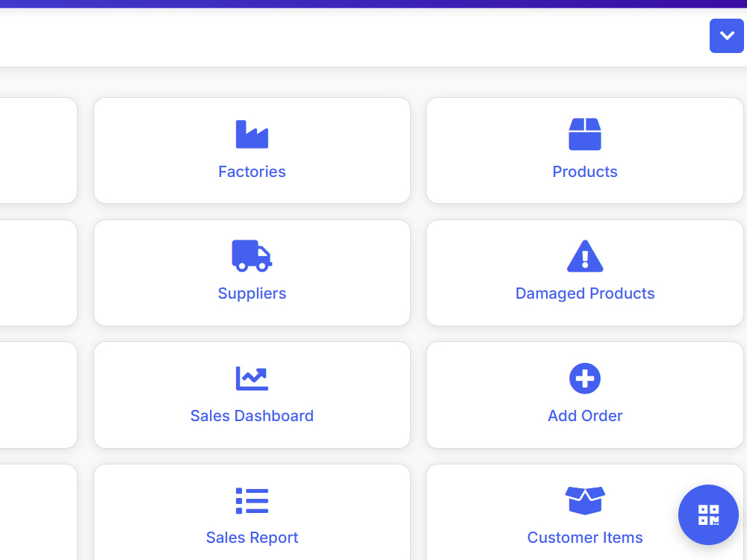The image size is (747, 560).
Task: Click the Add Order plus circle icon
Action: point(585,379)
